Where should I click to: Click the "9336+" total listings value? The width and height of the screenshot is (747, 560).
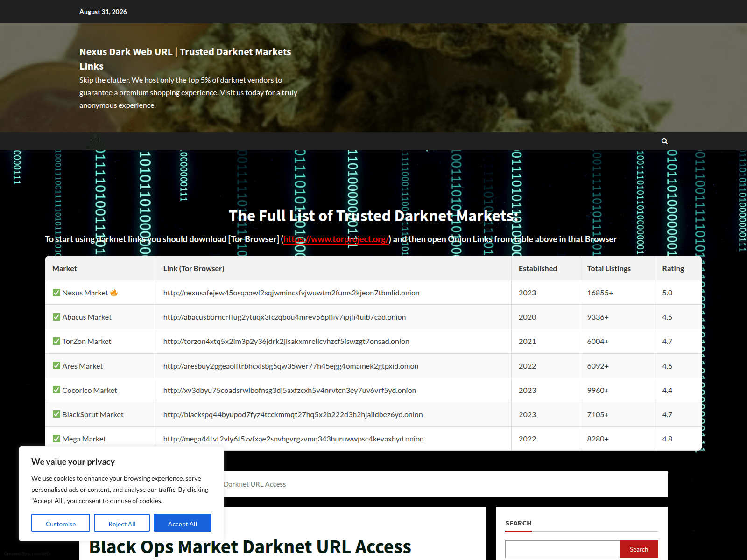pyautogui.click(x=598, y=317)
